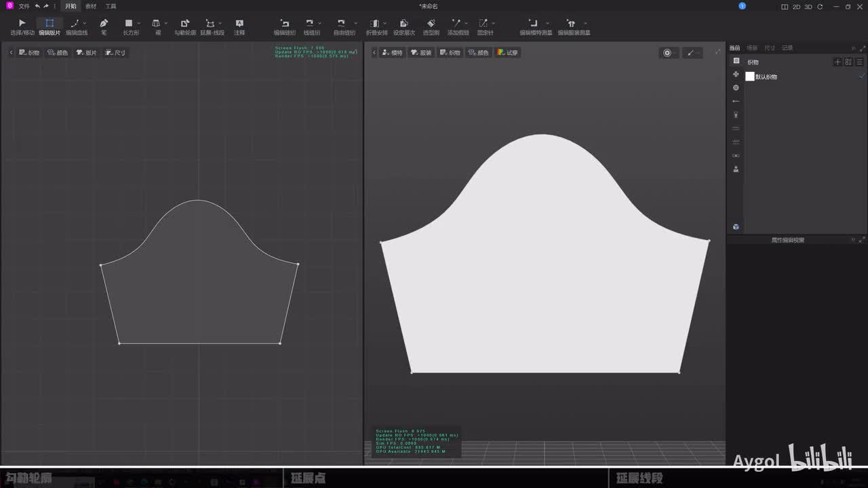Screen dimensions: 868x488
Task: Activate the 编辑版片 pattern edit tool
Action: [50, 26]
